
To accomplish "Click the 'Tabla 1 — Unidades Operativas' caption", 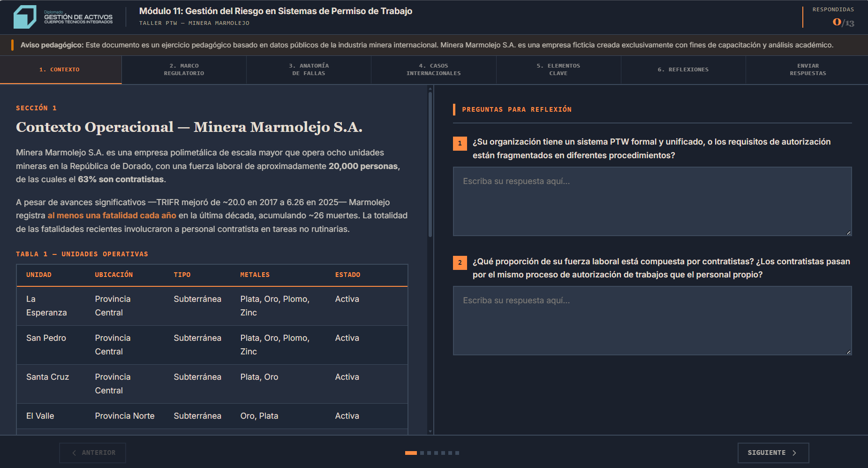I will pyautogui.click(x=82, y=254).
